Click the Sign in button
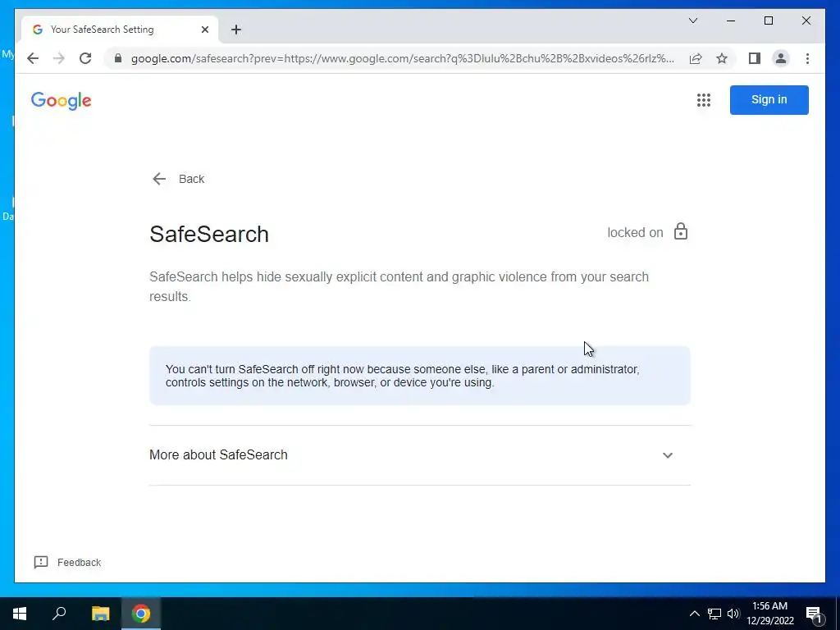 point(769,99)
